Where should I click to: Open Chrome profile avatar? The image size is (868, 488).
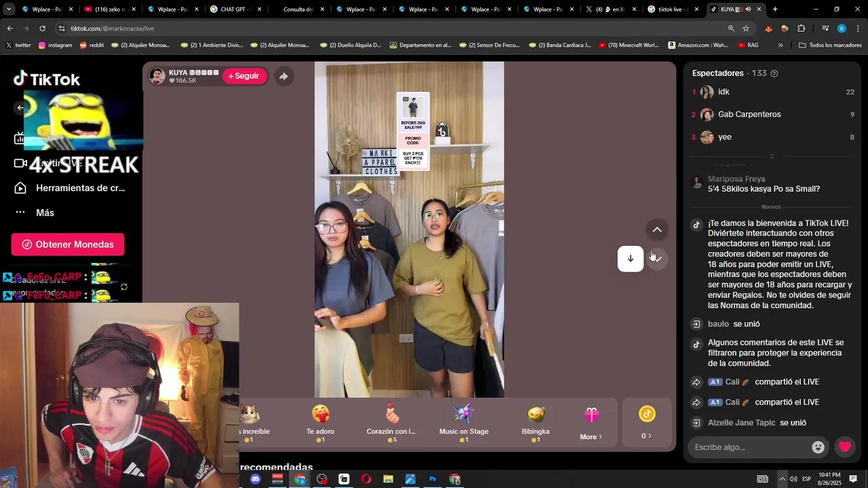(842, 28)
